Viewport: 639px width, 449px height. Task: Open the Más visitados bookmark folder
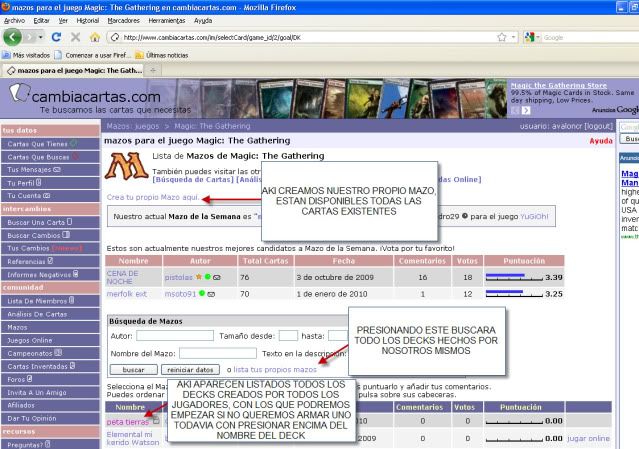tap(26, 55)
